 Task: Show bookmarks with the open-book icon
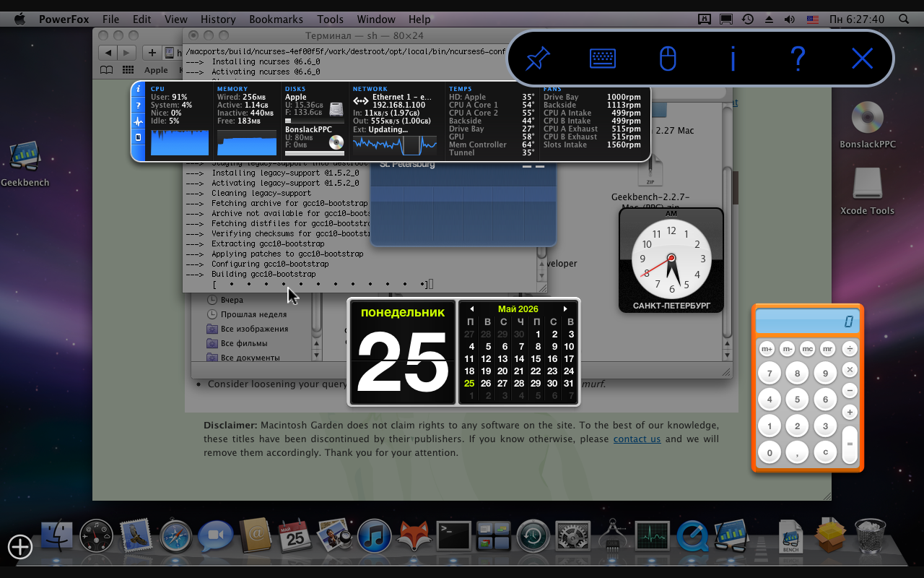107,70
